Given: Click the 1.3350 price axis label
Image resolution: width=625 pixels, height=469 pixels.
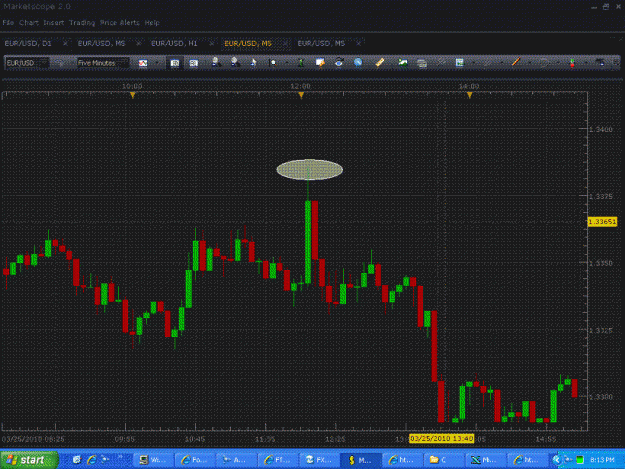Looking at the screenshot, I should pyautogui.click(x=601, y=263).
